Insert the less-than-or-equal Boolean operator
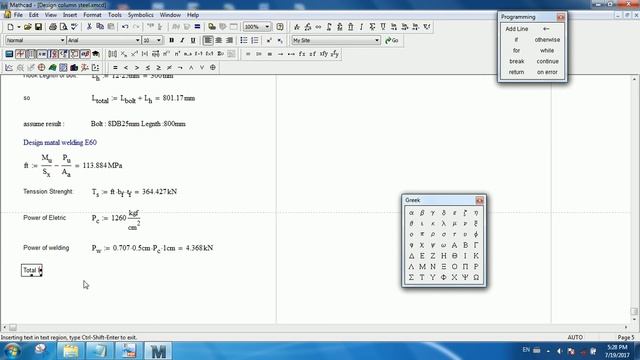This screenshot has height=360, width=640. pyautogui.click(x=148, y=67)
